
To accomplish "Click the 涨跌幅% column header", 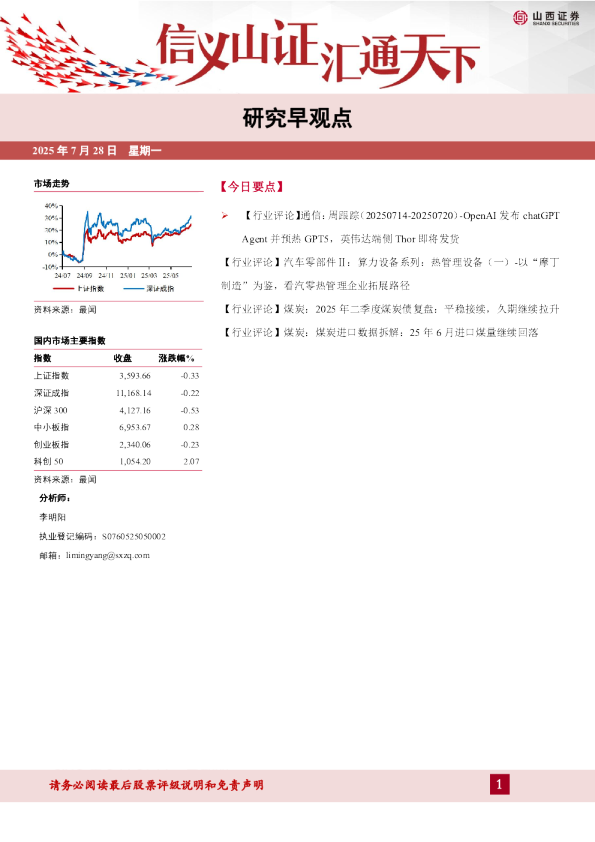I will click(177, 358).
